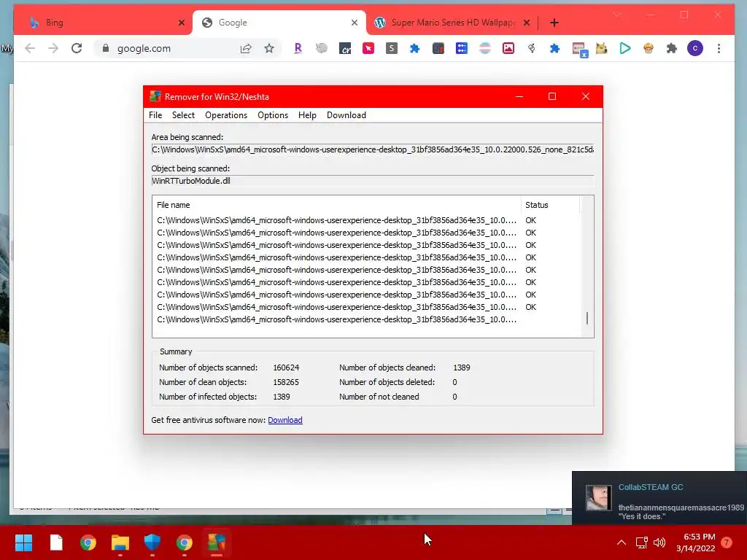The width and height of the screenshot is (747, 560).
Task: Click the scanned objects value 160624
Action: click(x=286, y=367)
